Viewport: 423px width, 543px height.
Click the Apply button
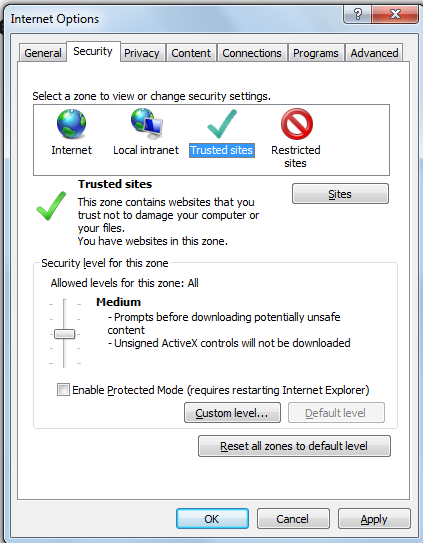tap(374, 519)
